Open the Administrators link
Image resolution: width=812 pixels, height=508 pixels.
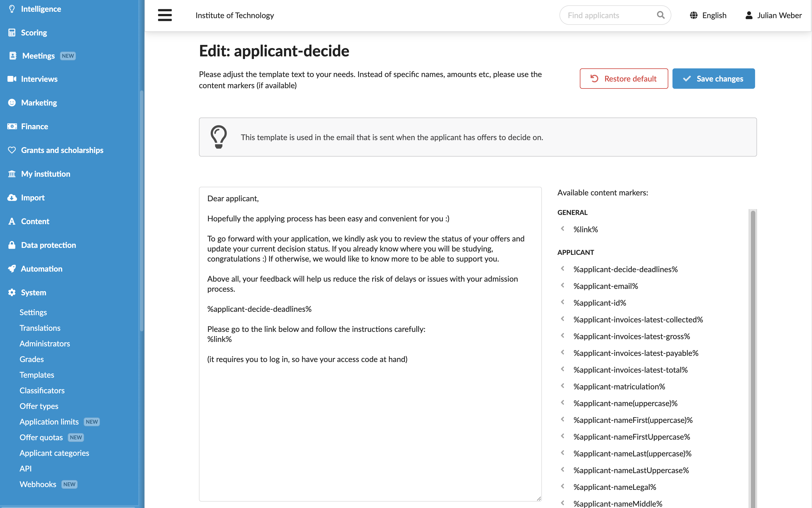45,343
